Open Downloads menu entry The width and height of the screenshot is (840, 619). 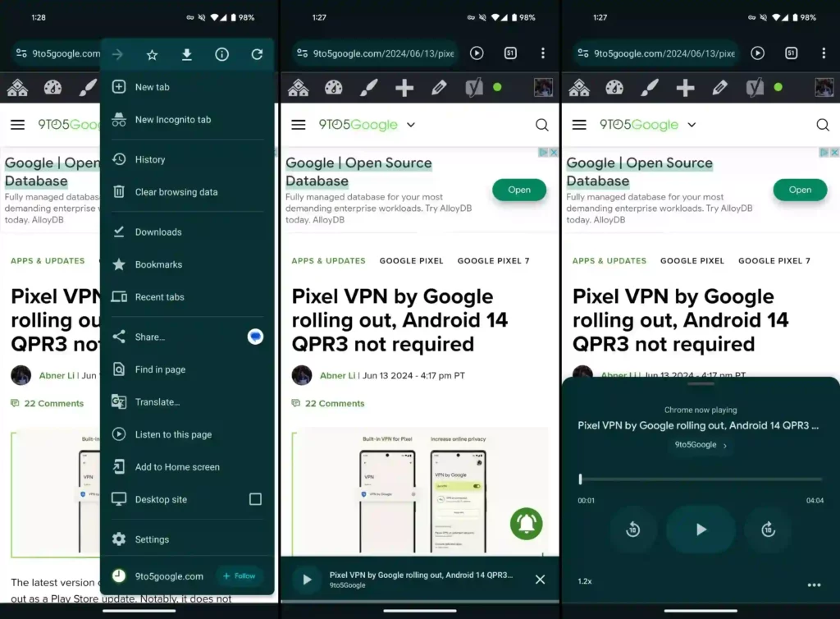(x=187, y=232)
